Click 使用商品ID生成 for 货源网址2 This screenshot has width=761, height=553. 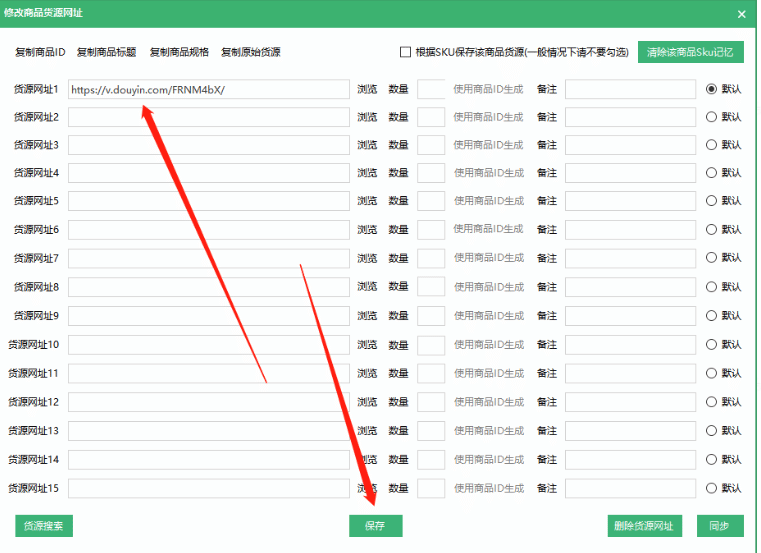(x=488, y=117)
